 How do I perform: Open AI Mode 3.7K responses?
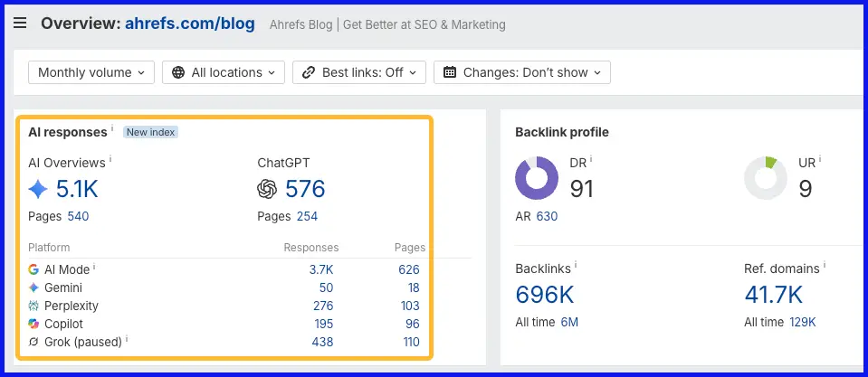(321, 269)
